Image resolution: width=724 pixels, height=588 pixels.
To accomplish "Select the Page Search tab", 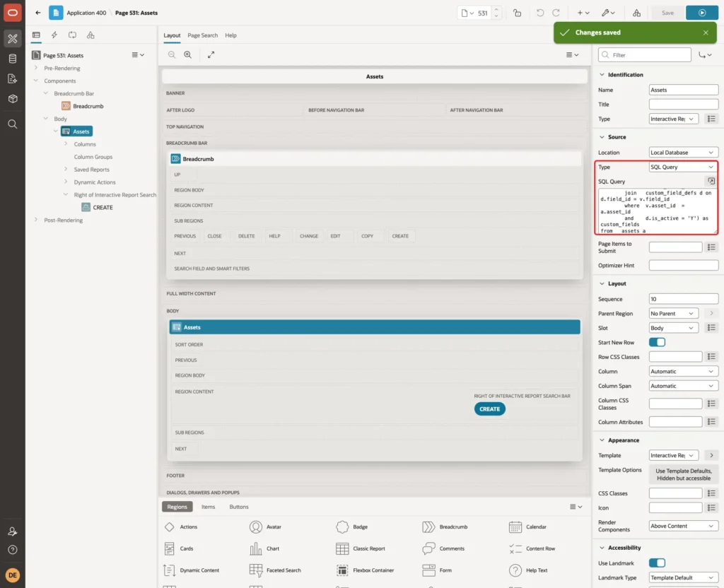I will (x=202, y=35).
